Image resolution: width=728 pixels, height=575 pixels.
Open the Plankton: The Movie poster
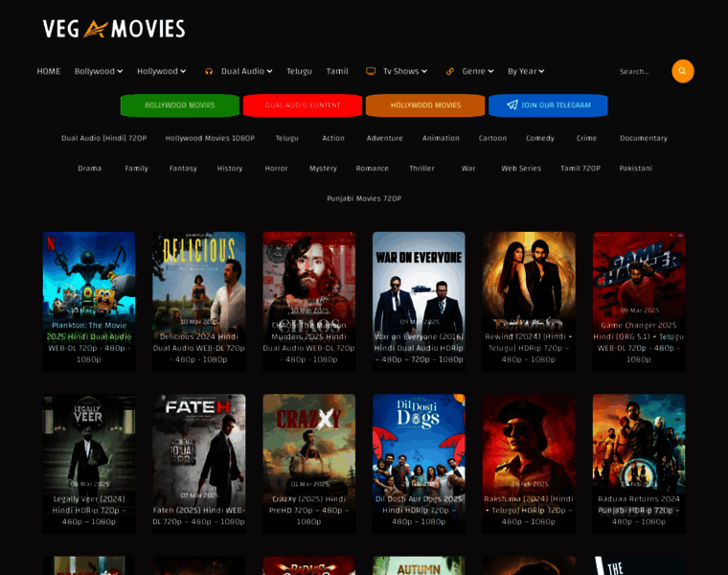point(89,302)
